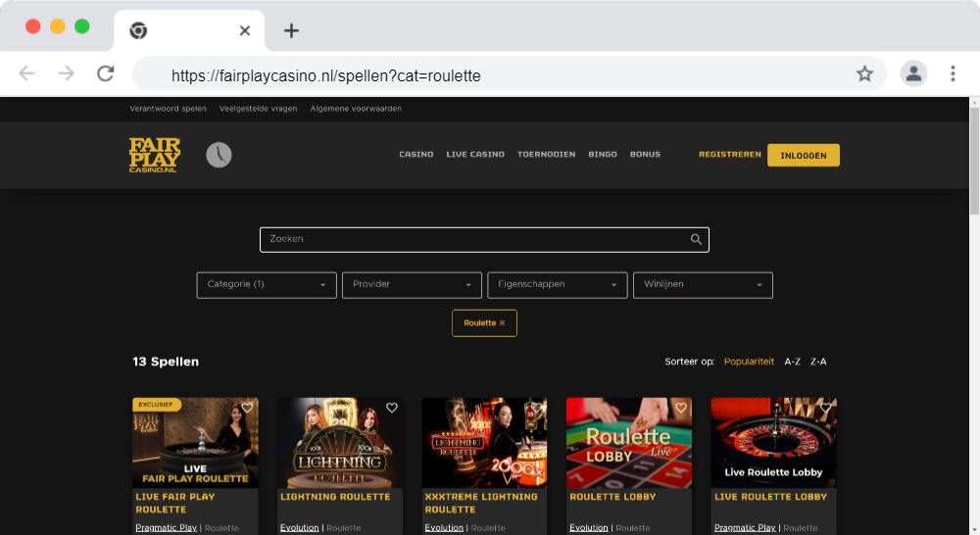This screenshot has width=980, height=535.
Task: Click the 13 Spellen count heading
Action: click(166, 362)
